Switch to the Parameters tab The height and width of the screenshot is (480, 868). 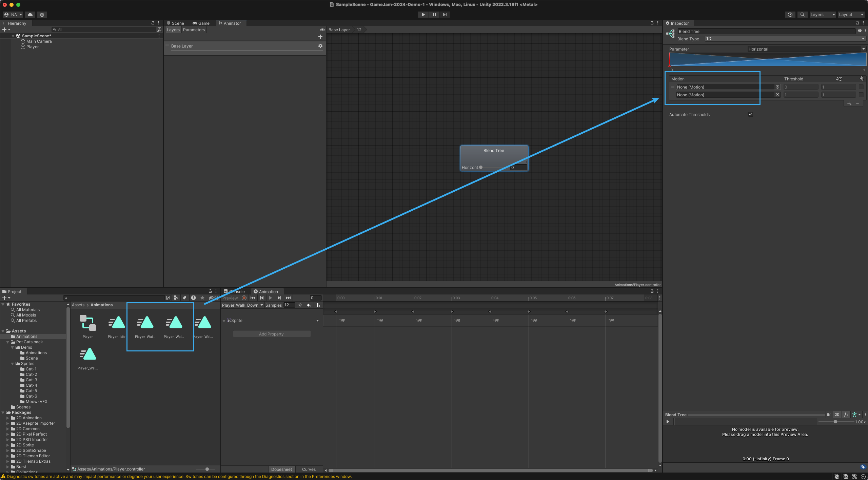coord(194,30)
